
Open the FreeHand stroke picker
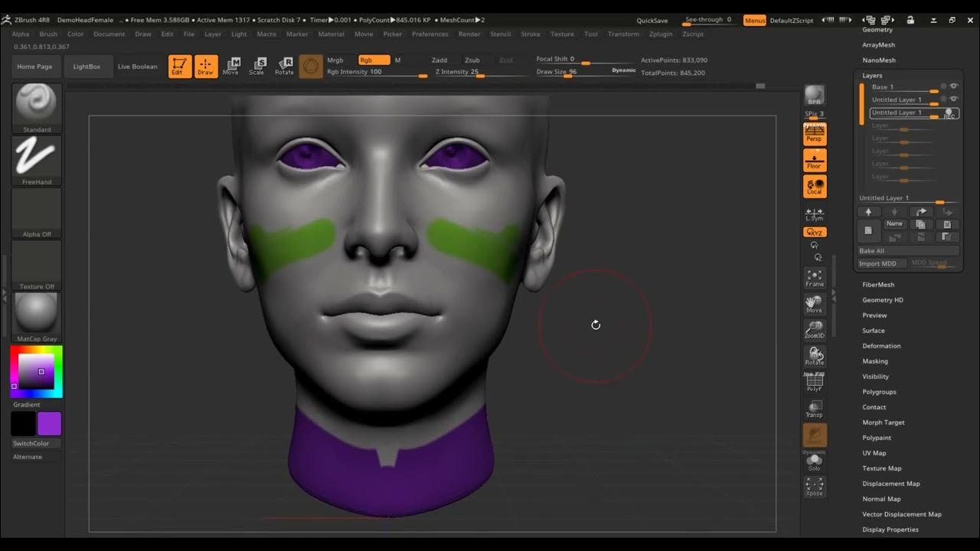click(37, 161)
